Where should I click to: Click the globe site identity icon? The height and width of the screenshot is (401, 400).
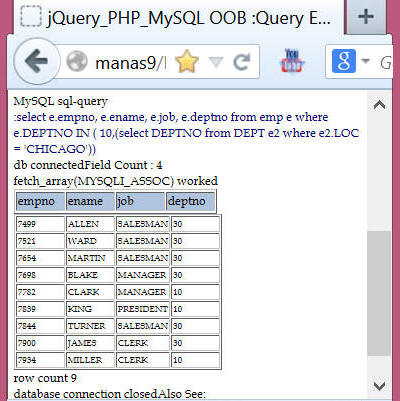(77, 62)
